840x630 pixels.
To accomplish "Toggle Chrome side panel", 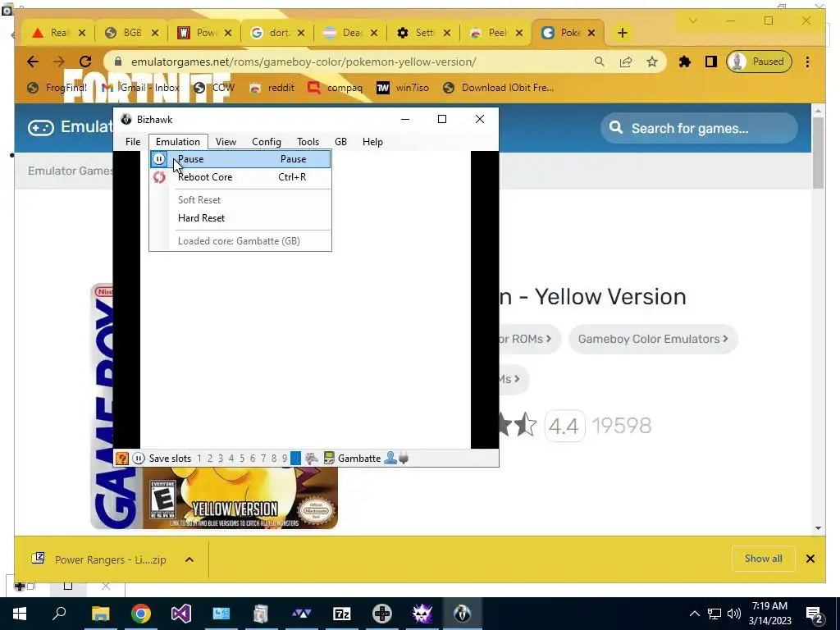I will point(711,62).
